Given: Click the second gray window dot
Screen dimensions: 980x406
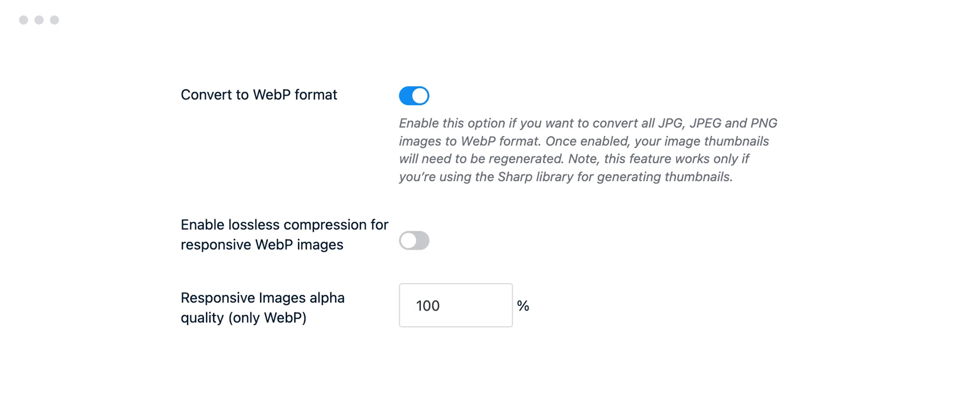Looking at the screenshot, I should pos(38,20).
